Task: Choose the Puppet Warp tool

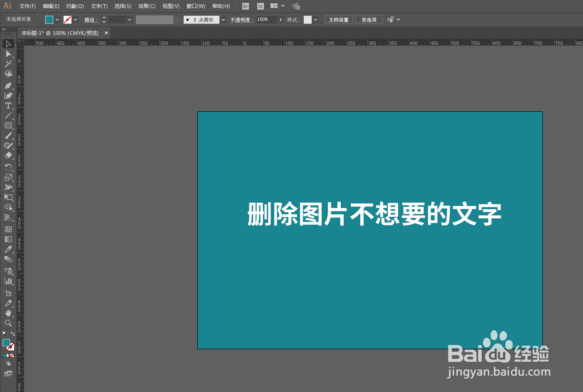Action: 8,187
